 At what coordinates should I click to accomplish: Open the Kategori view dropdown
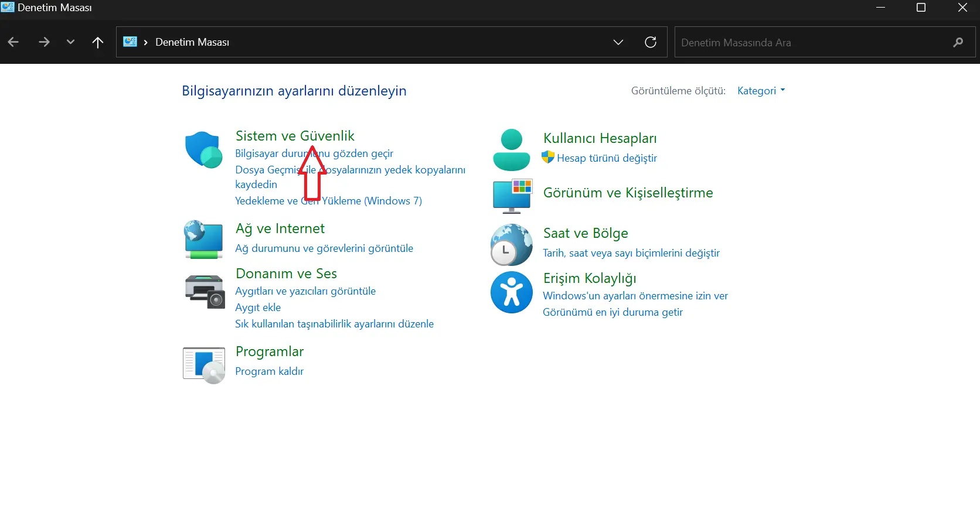(x=761, y=91)
